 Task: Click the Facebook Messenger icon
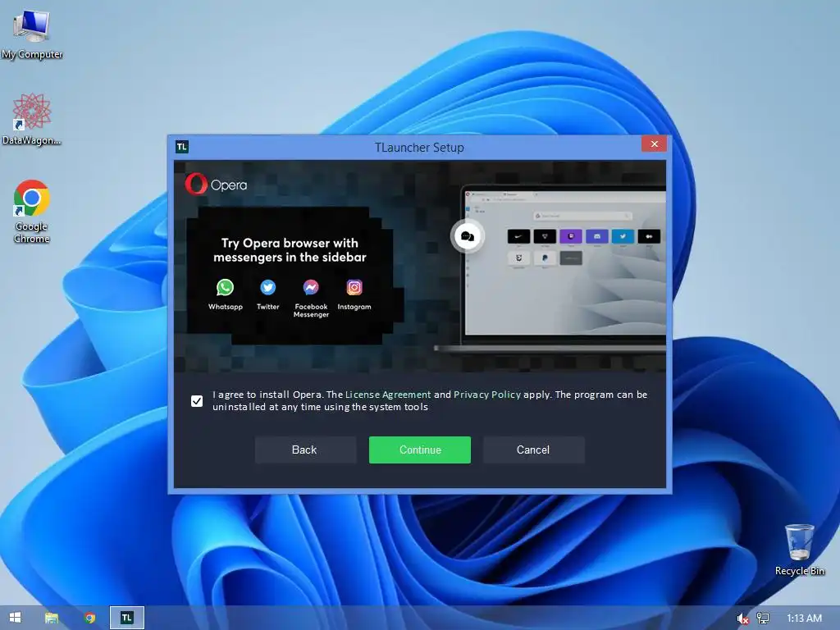[311, 288]
